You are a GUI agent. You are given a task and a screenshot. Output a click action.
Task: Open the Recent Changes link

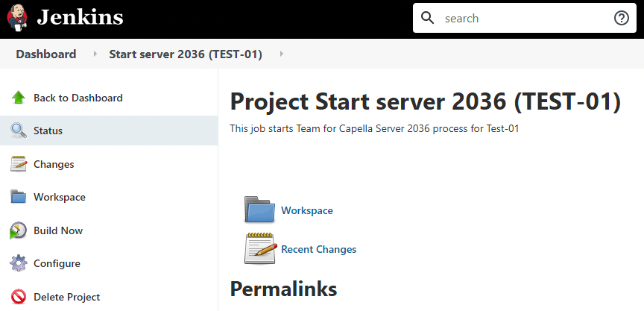point(318,249)
